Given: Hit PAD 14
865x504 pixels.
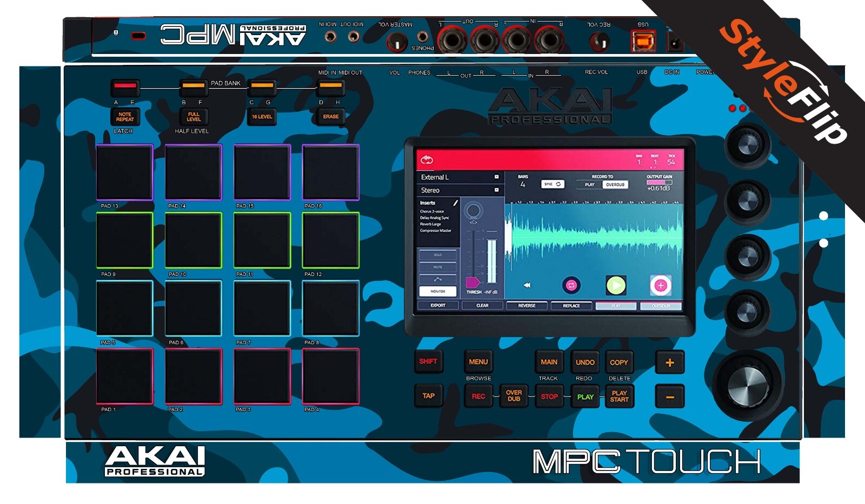Looking at the screenshot, I should pos(194,173).
